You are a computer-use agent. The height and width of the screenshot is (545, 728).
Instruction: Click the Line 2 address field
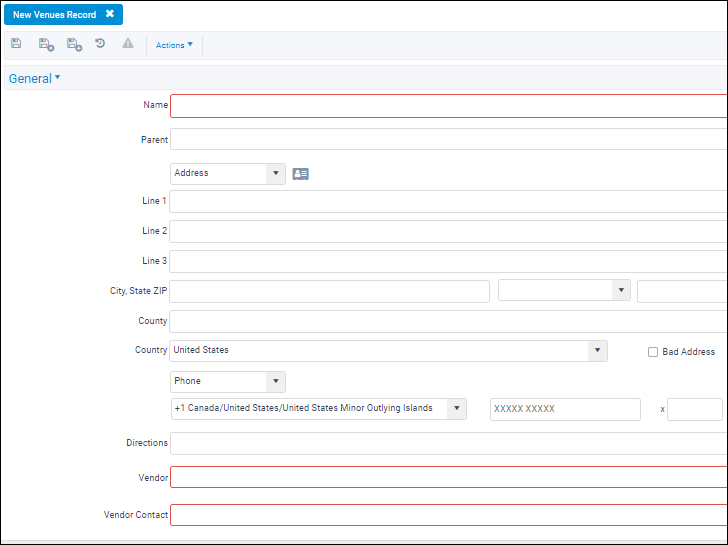[448, 231]
